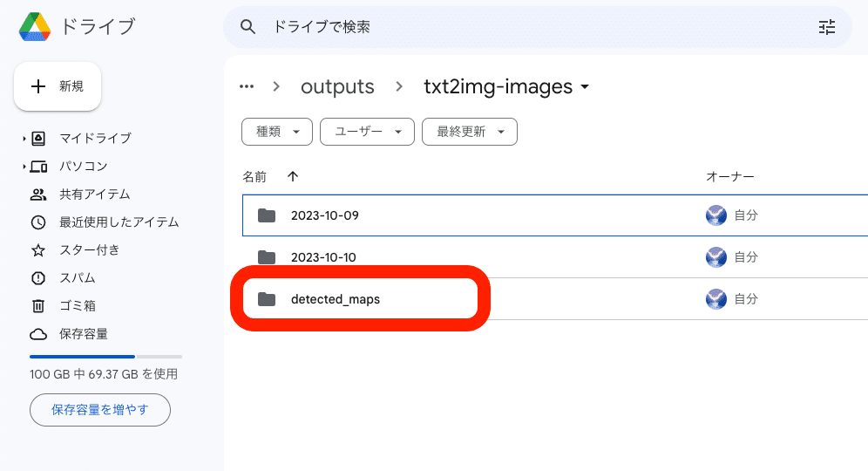
Task: Click 100 GB 中 69.37 GB を使用 text
Action: pos(104,374)
